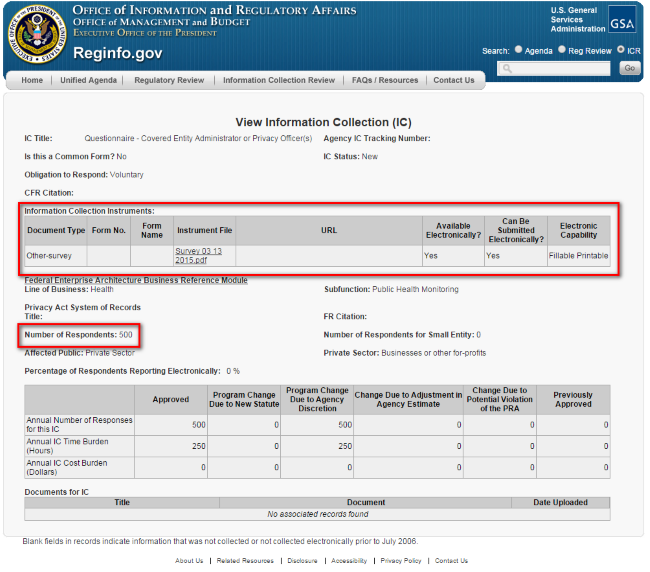Click the Affected Public: Private Sector text
The height and width of the screenshot is (572, 650).
coord(80,353)
